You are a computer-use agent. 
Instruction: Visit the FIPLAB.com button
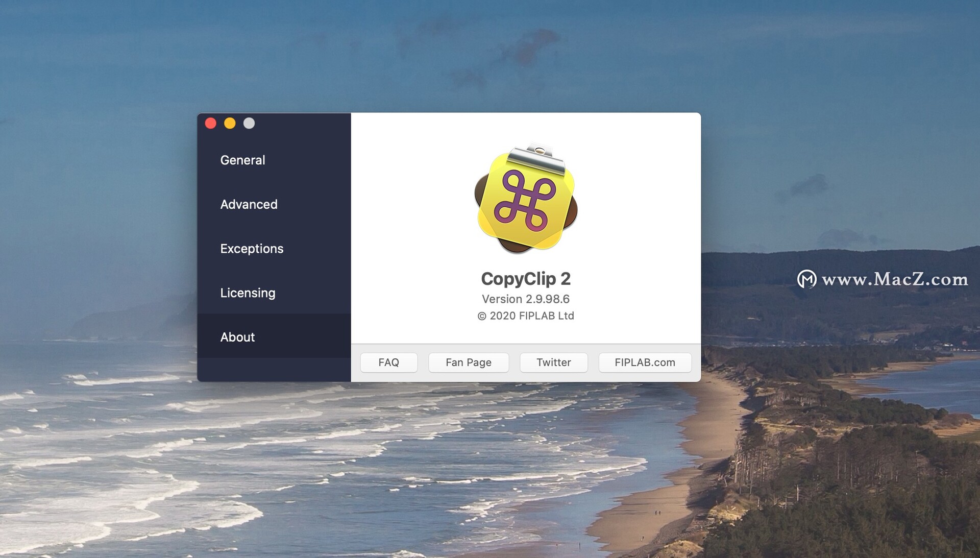645,362
